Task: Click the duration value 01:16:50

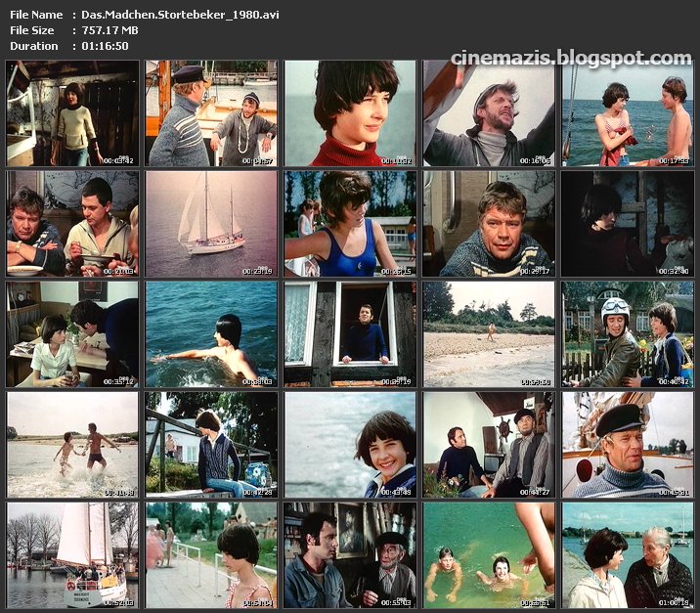Action: click(x=105, y=46)
